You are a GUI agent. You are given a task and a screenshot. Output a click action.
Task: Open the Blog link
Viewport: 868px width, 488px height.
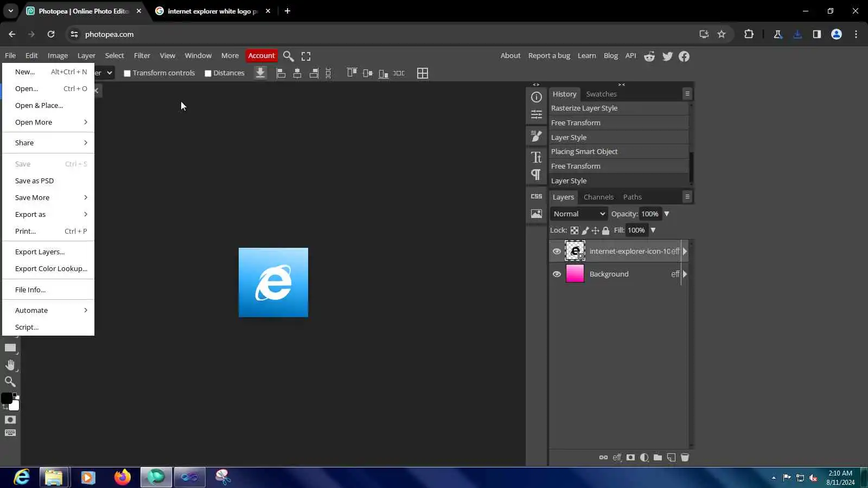pyautogui.click(x=610, y=56)
